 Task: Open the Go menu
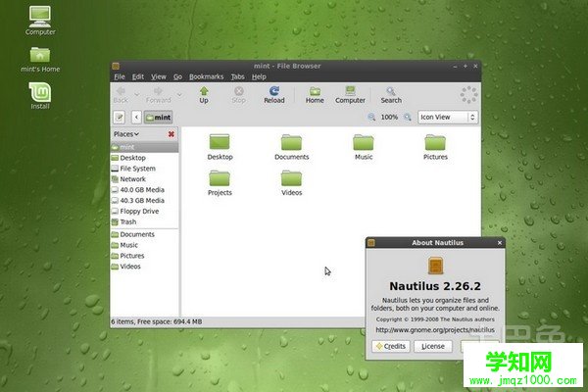pos(177,76)
